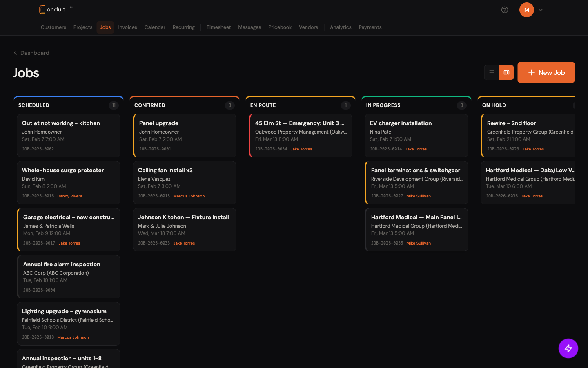Click Mike Sullivan on JOB-2026-0027
588x368 pixels.
419,196
